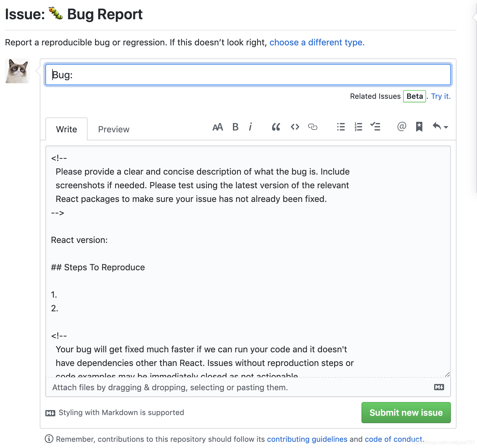Add a bulleted list
This screenshot has width=477, height=448.
click(341, 127)
